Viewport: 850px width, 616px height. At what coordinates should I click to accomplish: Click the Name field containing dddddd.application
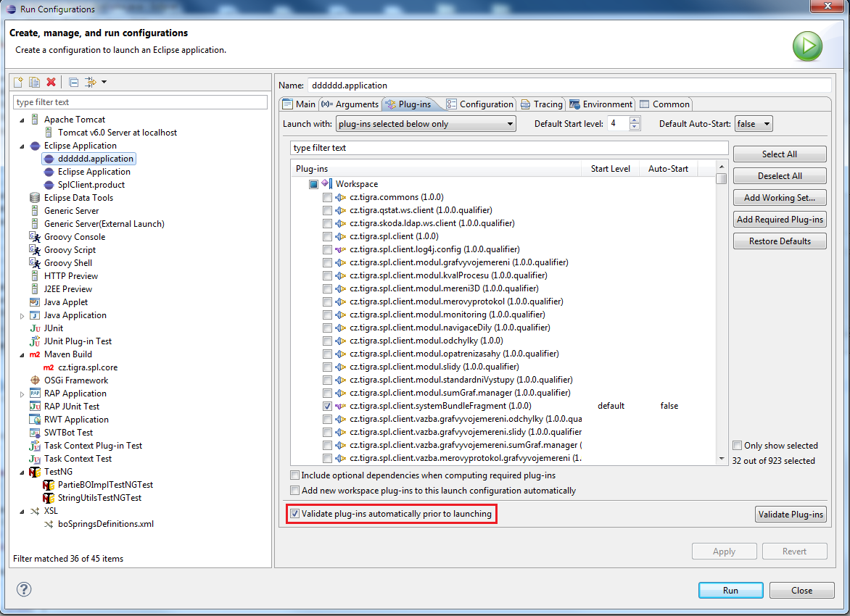569,86
